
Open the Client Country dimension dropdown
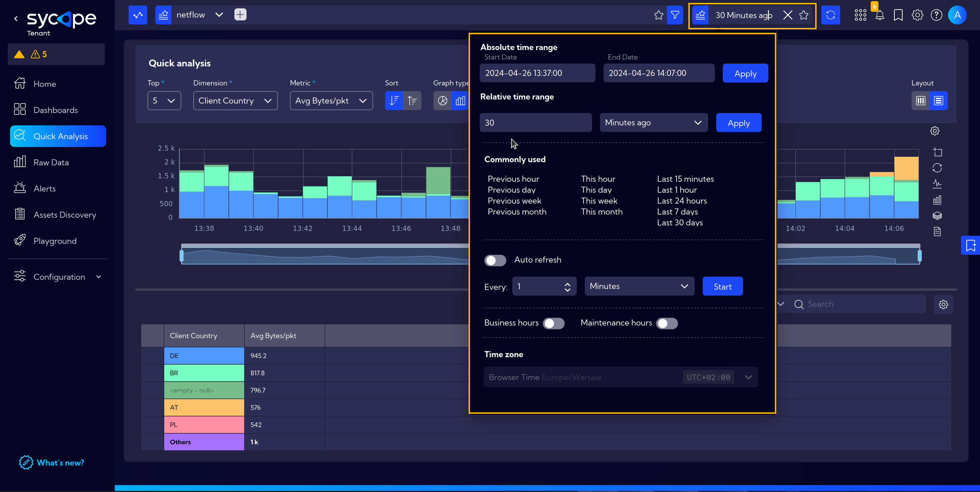pos(236,101)
